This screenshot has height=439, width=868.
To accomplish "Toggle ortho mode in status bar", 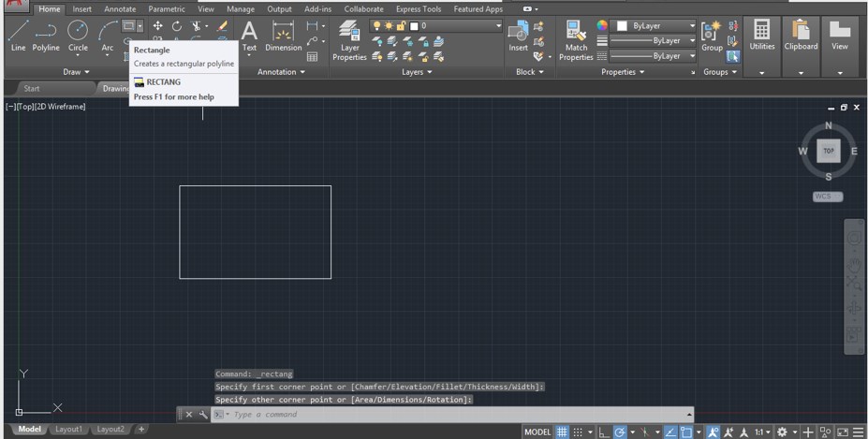I will coord(604,432).
